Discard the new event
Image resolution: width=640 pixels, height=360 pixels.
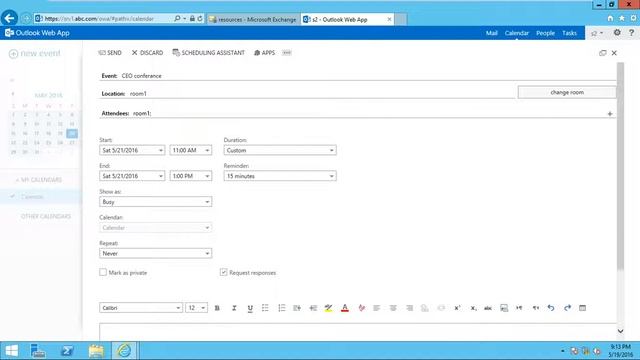tap(147, 53)
